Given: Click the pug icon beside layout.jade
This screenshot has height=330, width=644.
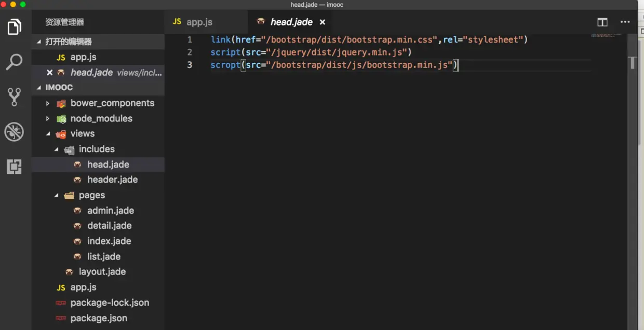Looking at the screenshot, I should (x=69, y=272).
